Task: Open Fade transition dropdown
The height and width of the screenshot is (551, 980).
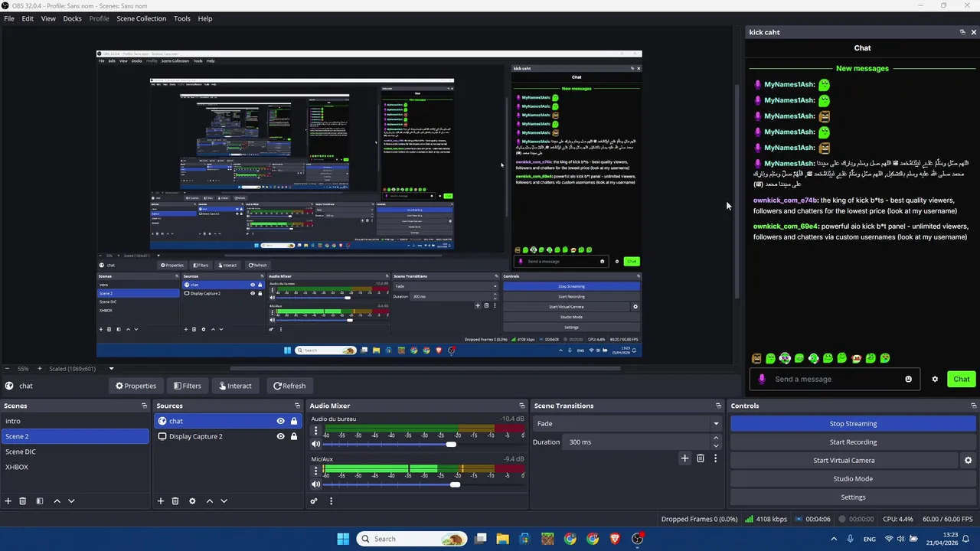Action: pos(627,423)
